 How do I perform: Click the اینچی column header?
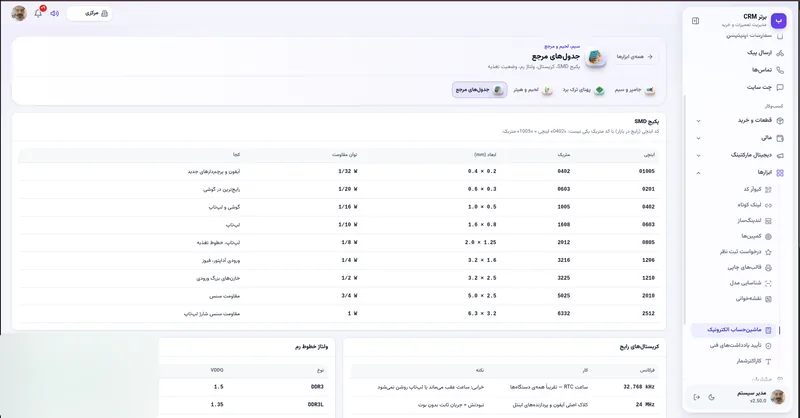649,155
